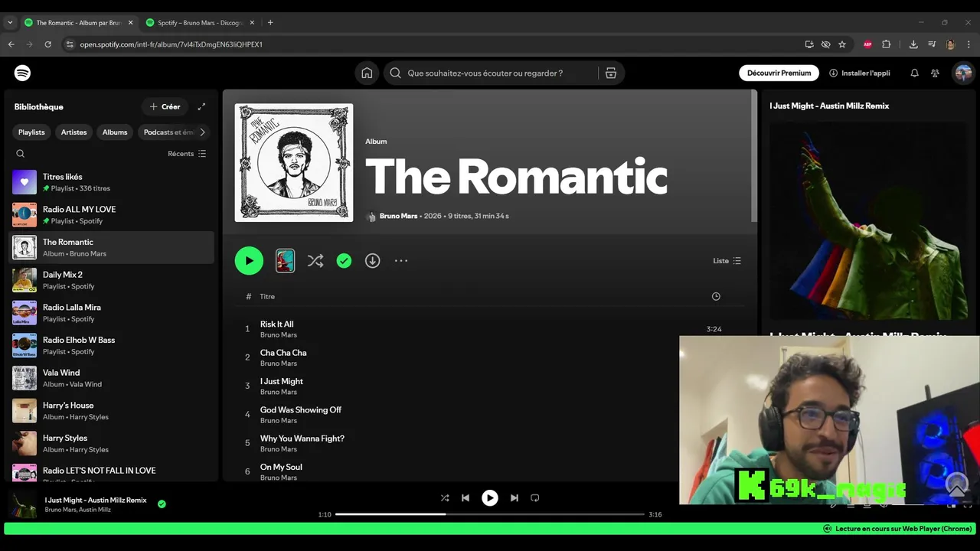The image size is (980, 551).
Task: Open now playing cover thumbnail in player bar
Action: 22,504
